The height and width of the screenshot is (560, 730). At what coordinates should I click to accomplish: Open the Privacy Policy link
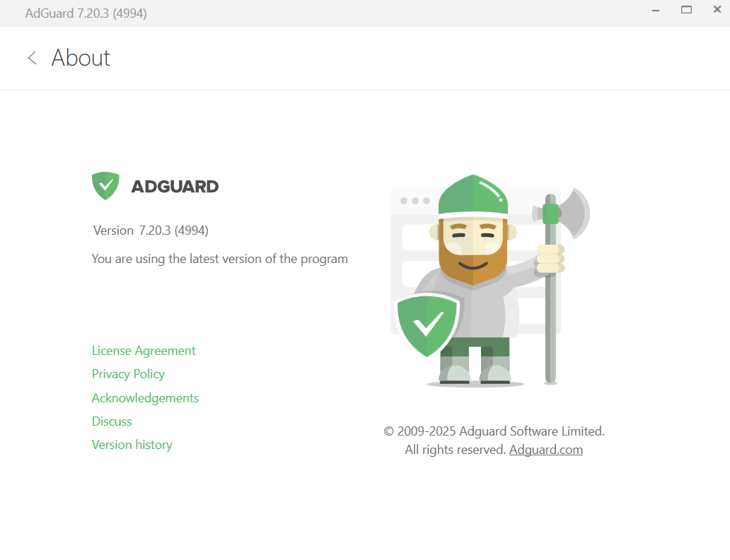click(x=128, y=374)
